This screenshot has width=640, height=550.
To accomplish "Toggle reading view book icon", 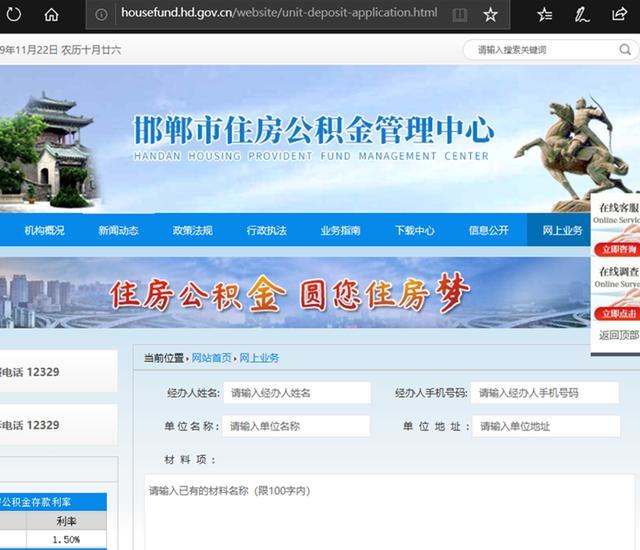I will (460, 15).
